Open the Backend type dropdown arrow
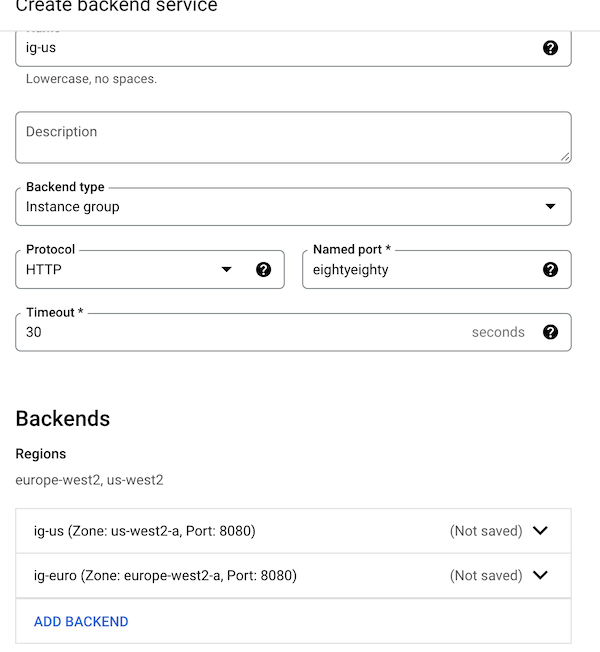Screen dimensions: 600x652 550,206
